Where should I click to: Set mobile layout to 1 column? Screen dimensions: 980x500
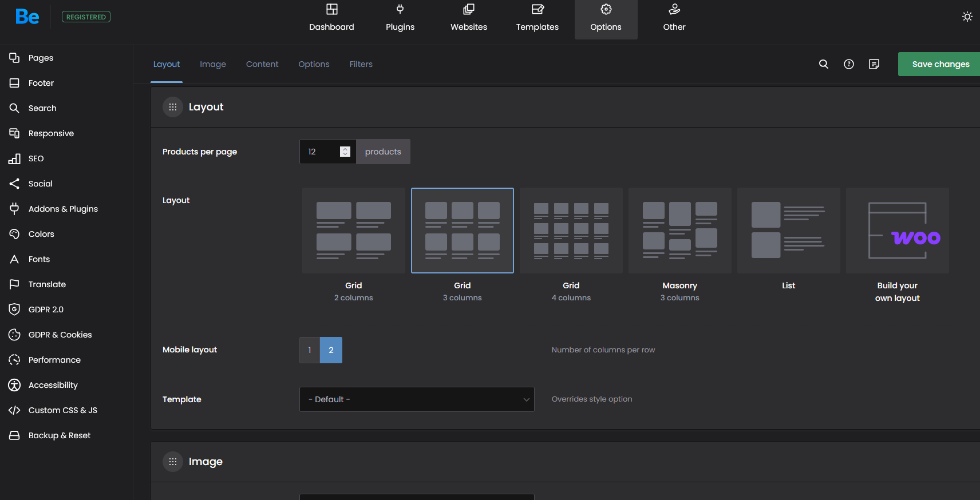pos(310,350)
